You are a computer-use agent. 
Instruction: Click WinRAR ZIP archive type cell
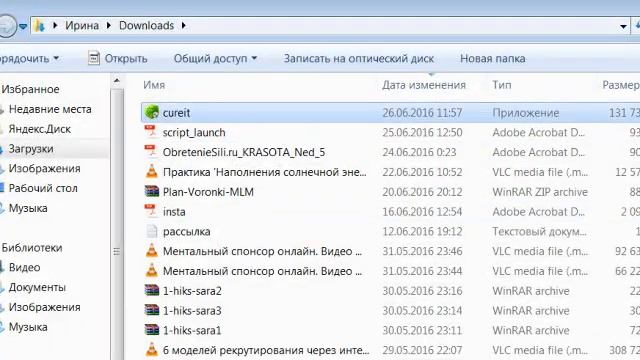540,192
